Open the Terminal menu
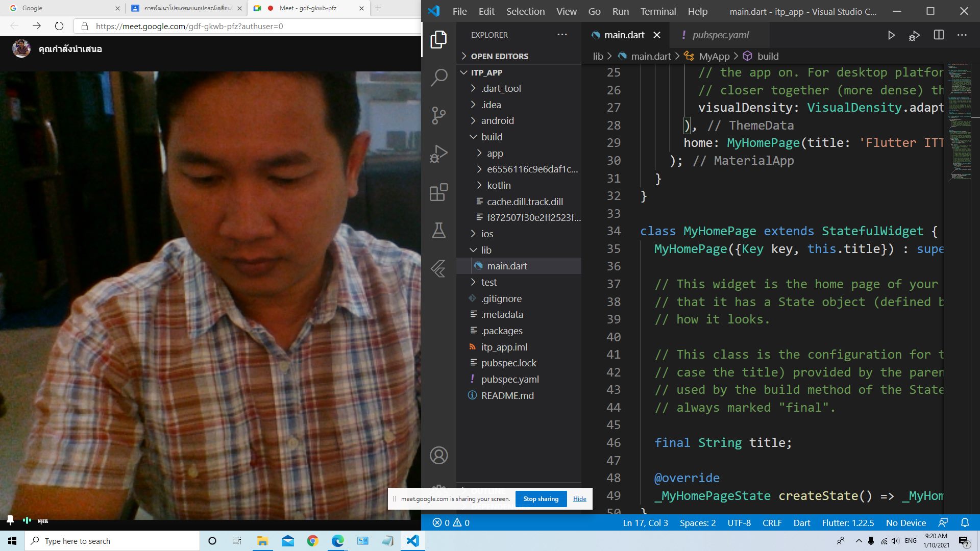This screenshot has height=551, width=980. [657, 11]
